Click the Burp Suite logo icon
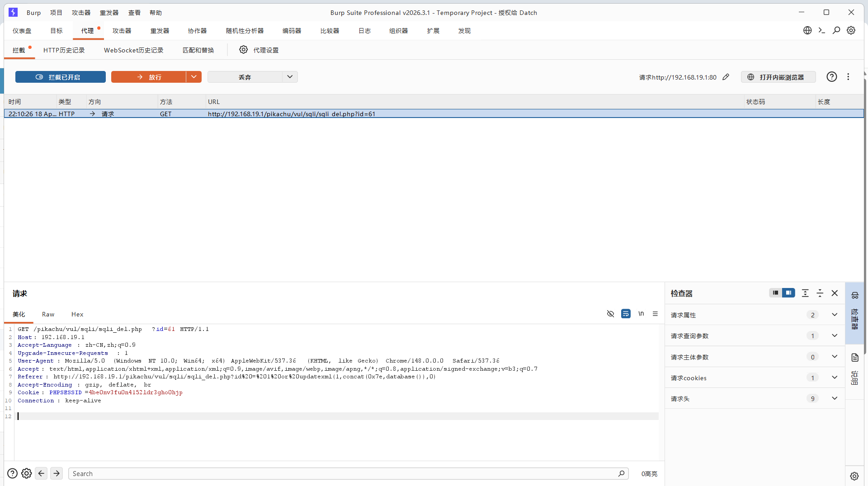This screenshot has height=486, width=868. tap(13, 12)
